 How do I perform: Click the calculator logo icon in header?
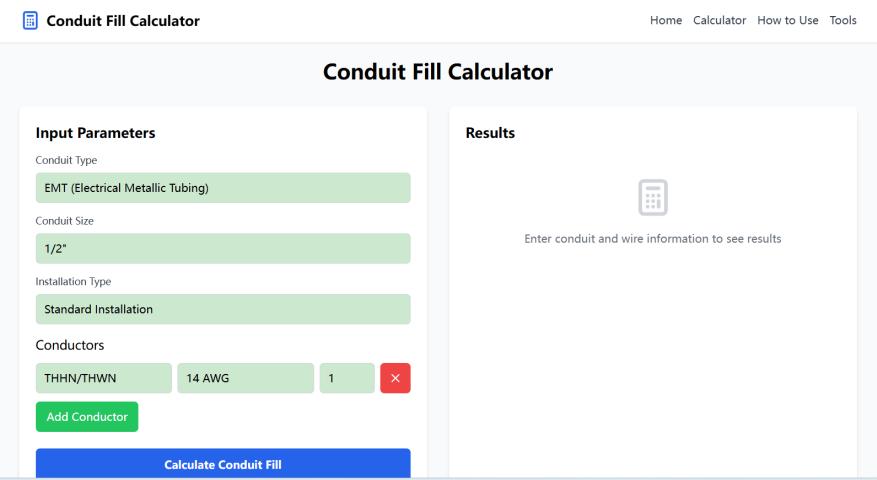[31, 21]
